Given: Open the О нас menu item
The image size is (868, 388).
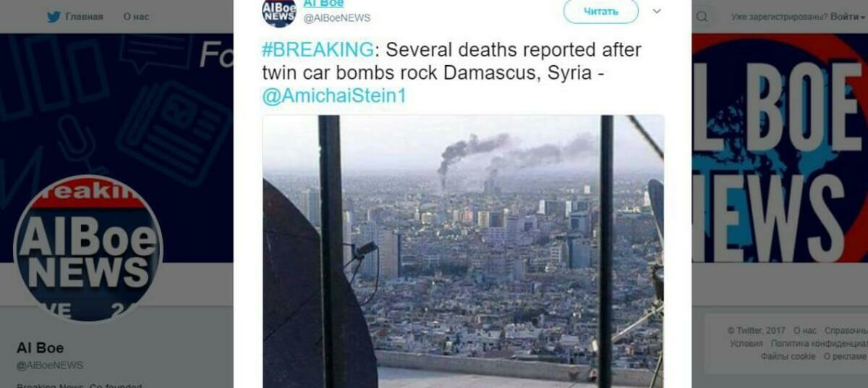Looking at the screenshot, I should click(x=136, y=17).
